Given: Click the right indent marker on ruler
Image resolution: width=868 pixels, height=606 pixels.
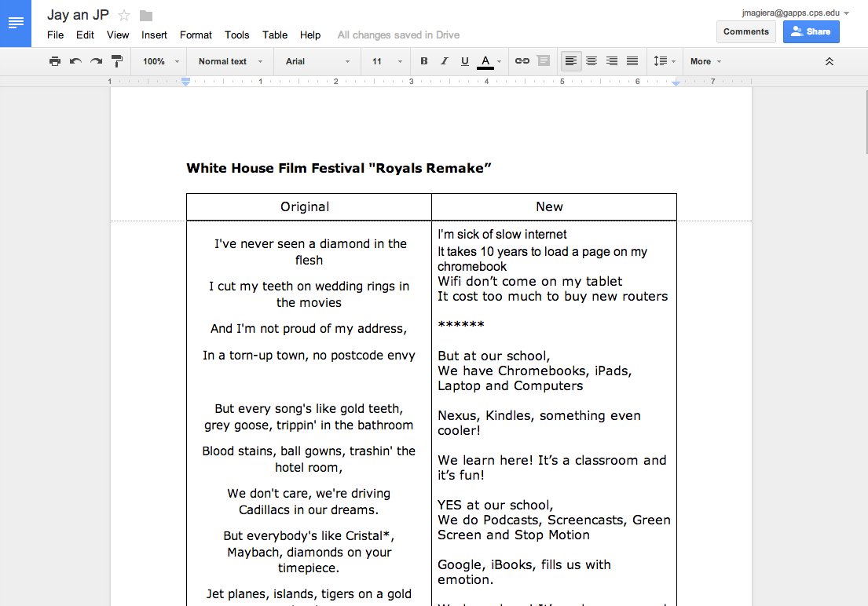Looking at the screenshot, I should point(676,82).
